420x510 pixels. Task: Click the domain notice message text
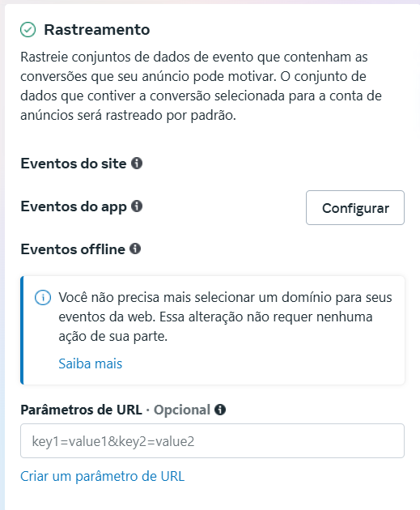coord(225,317)
